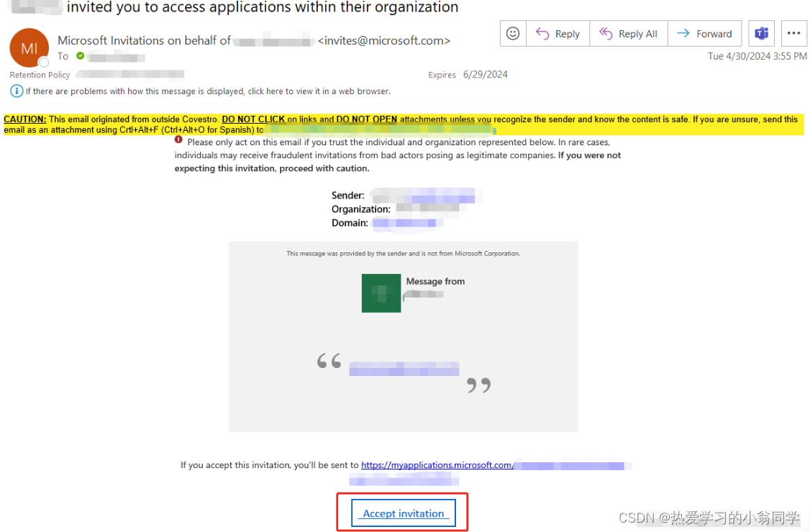Share this email to Microsoft Teams
This screenshot has height=532, width=810.
pyautogui.click(x=761, y=33)
